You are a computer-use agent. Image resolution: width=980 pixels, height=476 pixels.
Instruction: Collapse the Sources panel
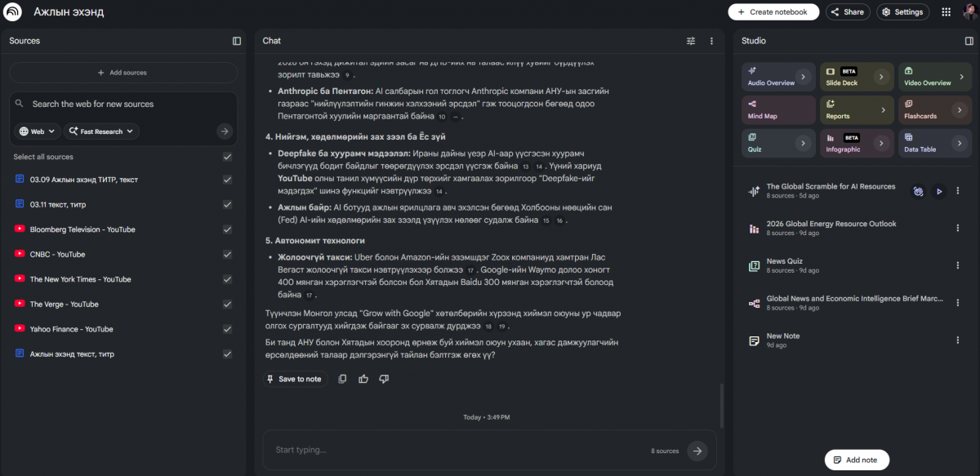point(237,41)
